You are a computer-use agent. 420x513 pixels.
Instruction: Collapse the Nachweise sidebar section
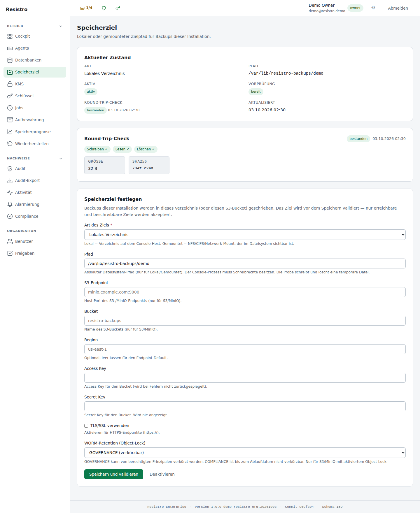[35, 159]
